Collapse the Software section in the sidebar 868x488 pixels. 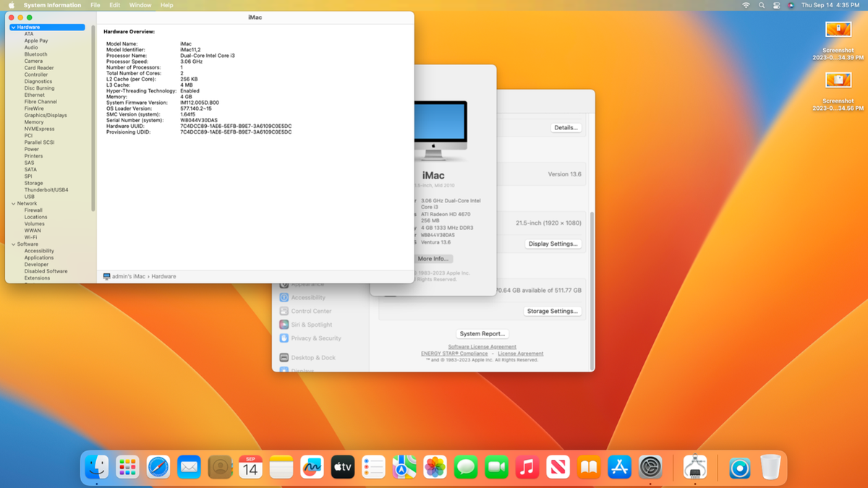point(15,244)
